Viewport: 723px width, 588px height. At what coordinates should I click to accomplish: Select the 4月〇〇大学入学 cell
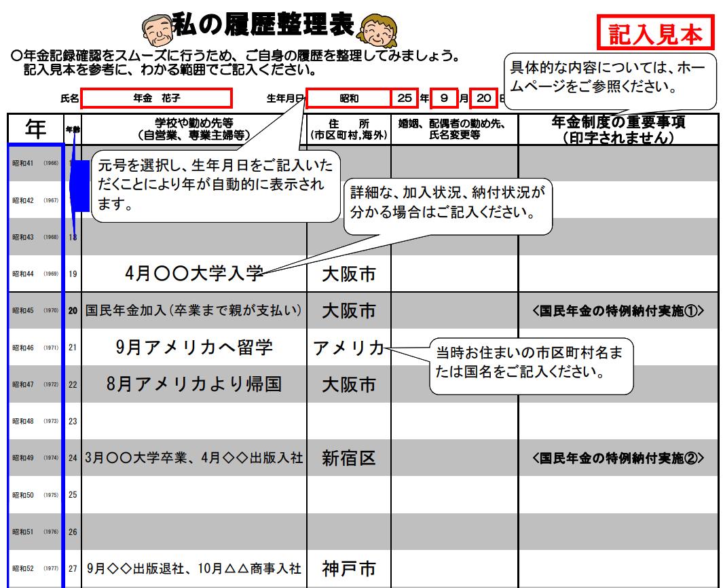193,274
